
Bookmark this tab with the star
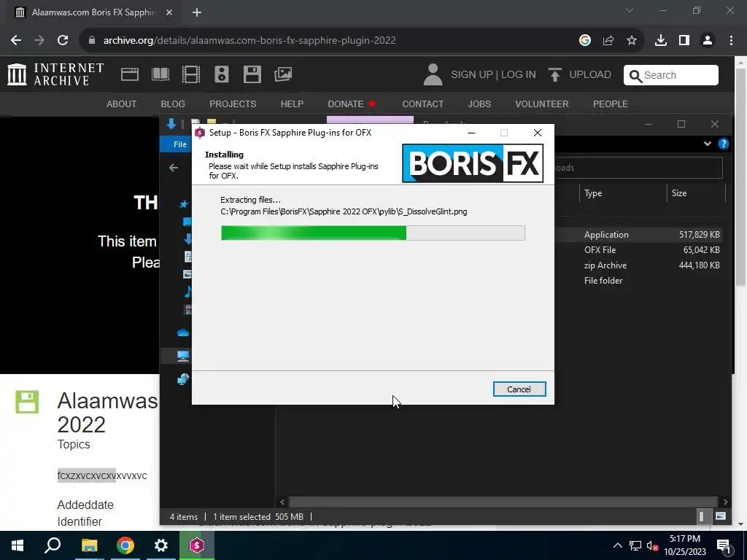coord(632,41)
